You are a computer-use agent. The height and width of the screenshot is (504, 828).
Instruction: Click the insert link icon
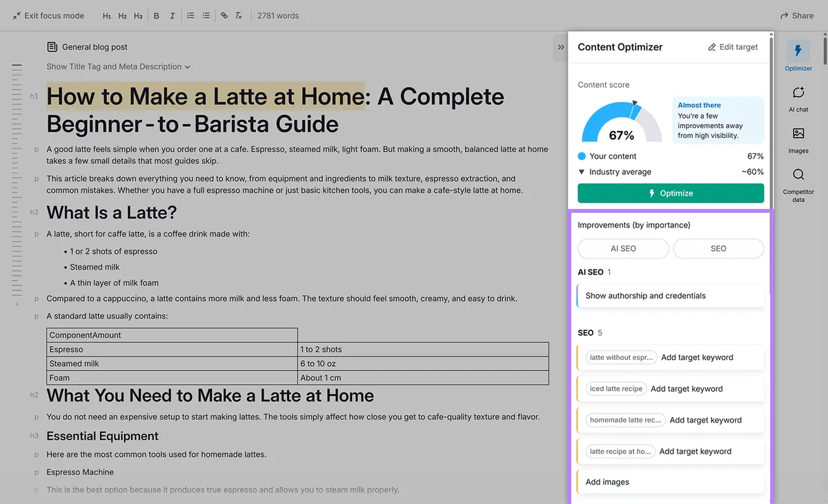(224, 15)
